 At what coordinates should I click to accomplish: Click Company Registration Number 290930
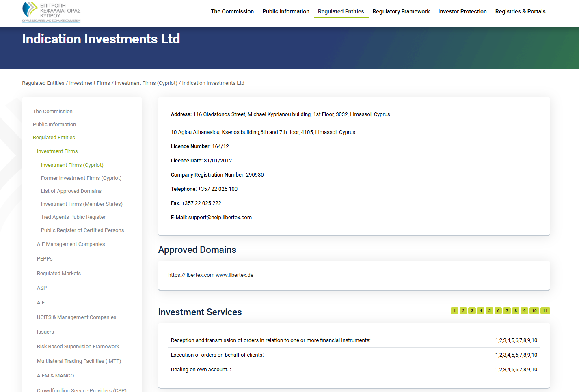(x=217, y=175)
